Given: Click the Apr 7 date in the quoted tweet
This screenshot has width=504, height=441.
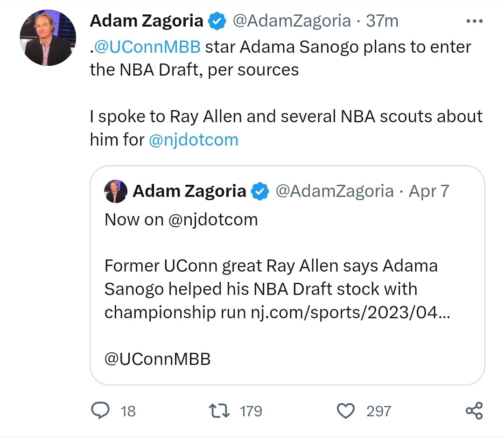Looking at the screenshot, I should pos(429,191).
